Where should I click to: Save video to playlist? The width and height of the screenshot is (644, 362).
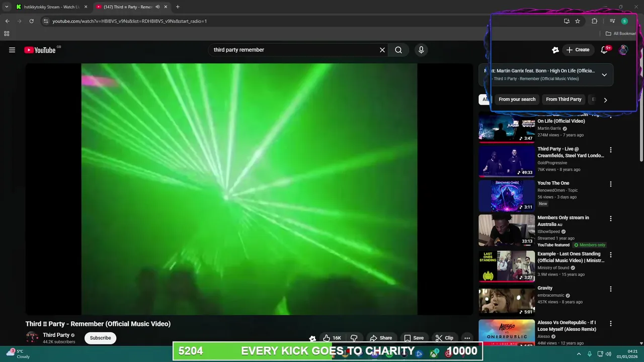point(414,338)
